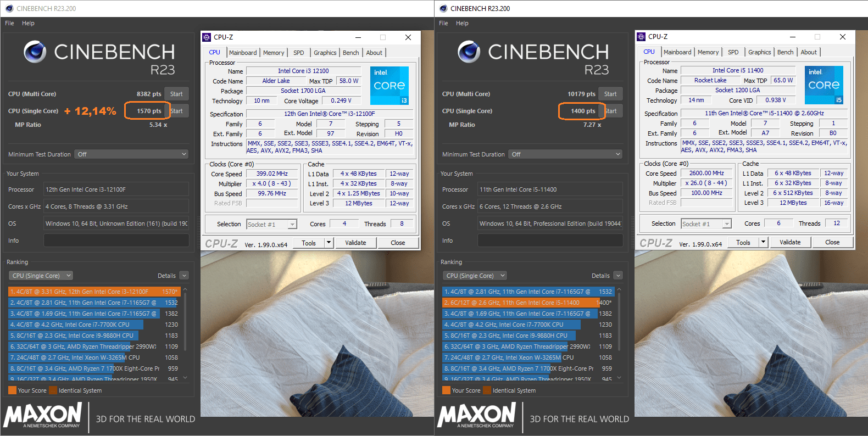Switch to SPD tab in left CPU-Z
868x436 pixels.
coord(298,53)
